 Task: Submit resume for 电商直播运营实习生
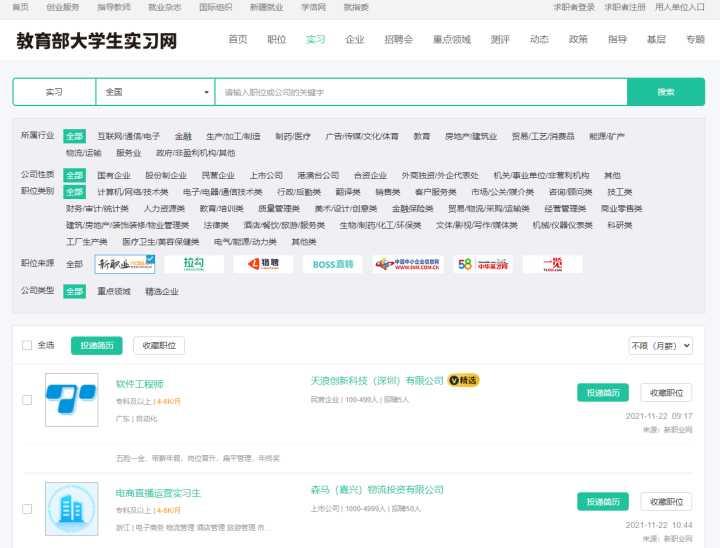(x=603, y=502)
